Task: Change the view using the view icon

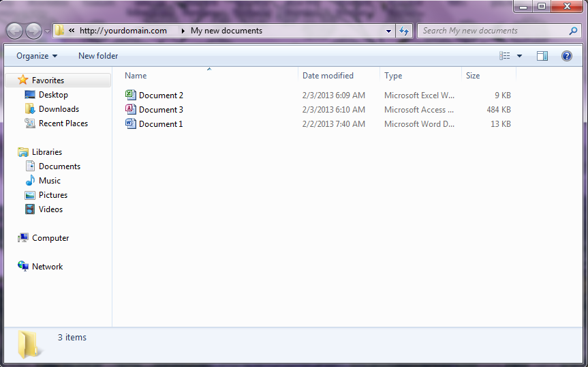Action: pyautogui.click(x=505, y=56)
